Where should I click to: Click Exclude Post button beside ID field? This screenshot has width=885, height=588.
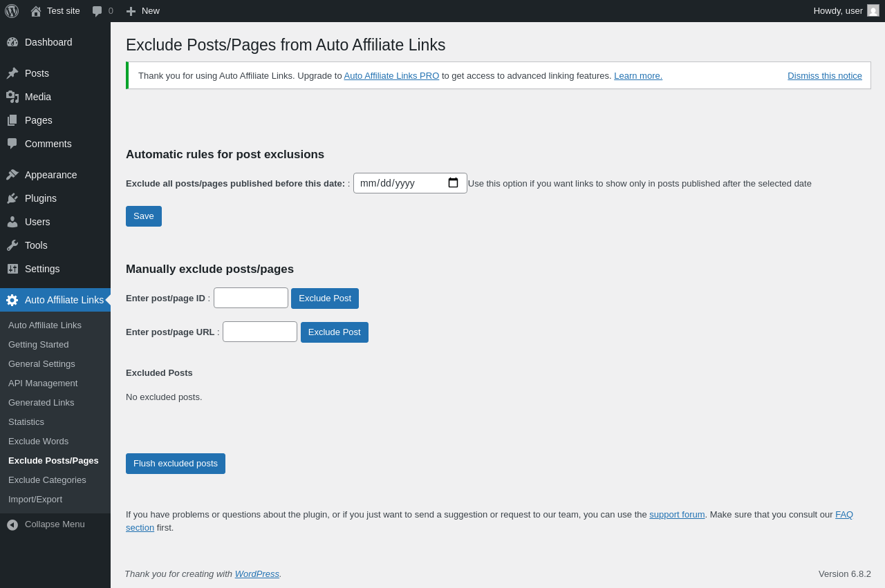tap(325, 298)
